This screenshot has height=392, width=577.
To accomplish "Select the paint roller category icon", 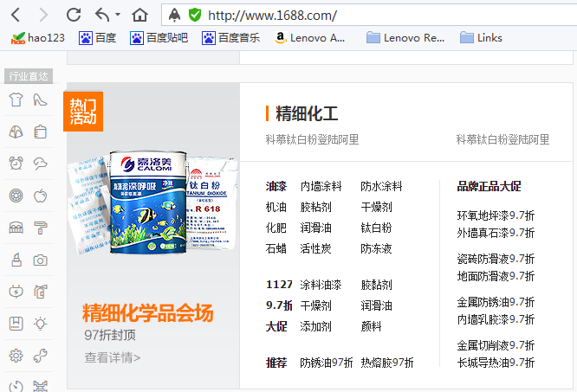I will click(x=41, y=228).
